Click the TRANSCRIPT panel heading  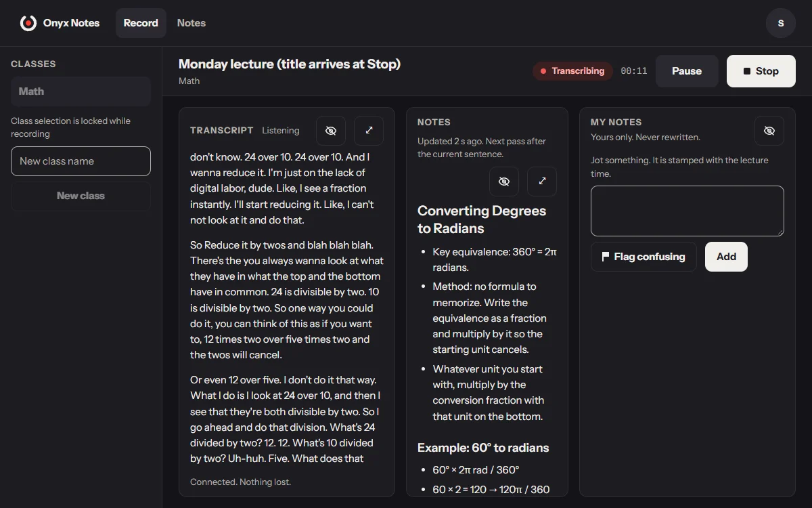click(x=222, y=130)
